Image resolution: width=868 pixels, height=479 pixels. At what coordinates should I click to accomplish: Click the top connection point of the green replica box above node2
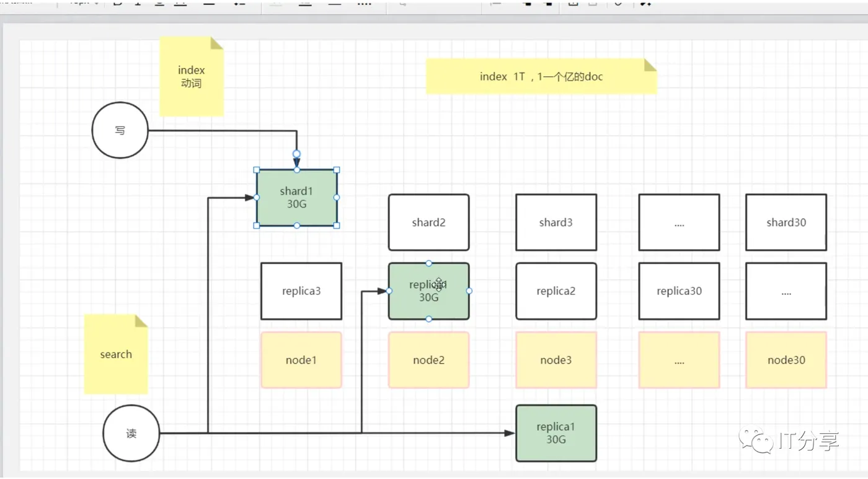[429, 263]
